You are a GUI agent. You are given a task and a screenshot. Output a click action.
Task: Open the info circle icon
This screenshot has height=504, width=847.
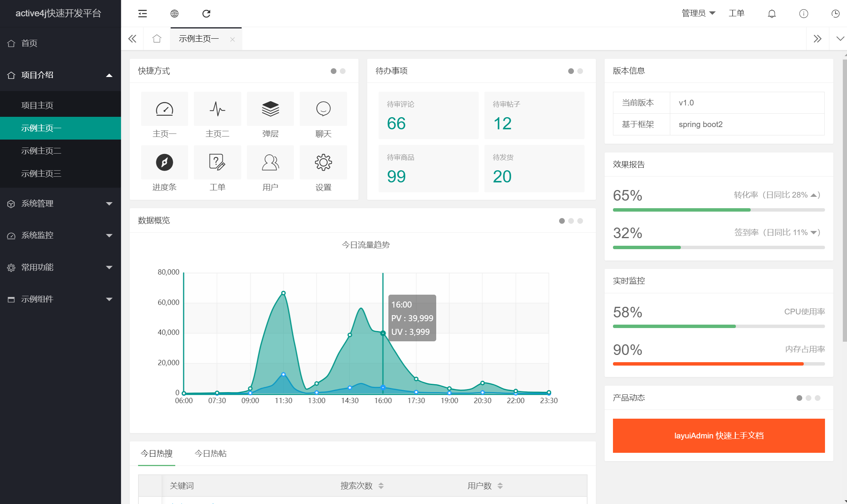tap(803, 14)
